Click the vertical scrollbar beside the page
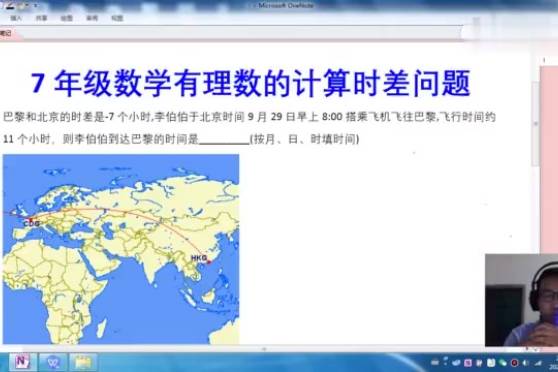 coord(536,124)
